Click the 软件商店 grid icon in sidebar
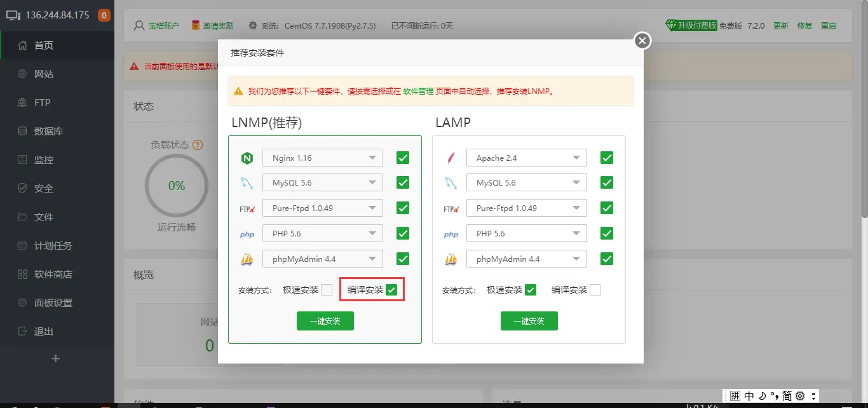This screenshot has width=868, height=408. pyautogui.click(x=23, y=274)
